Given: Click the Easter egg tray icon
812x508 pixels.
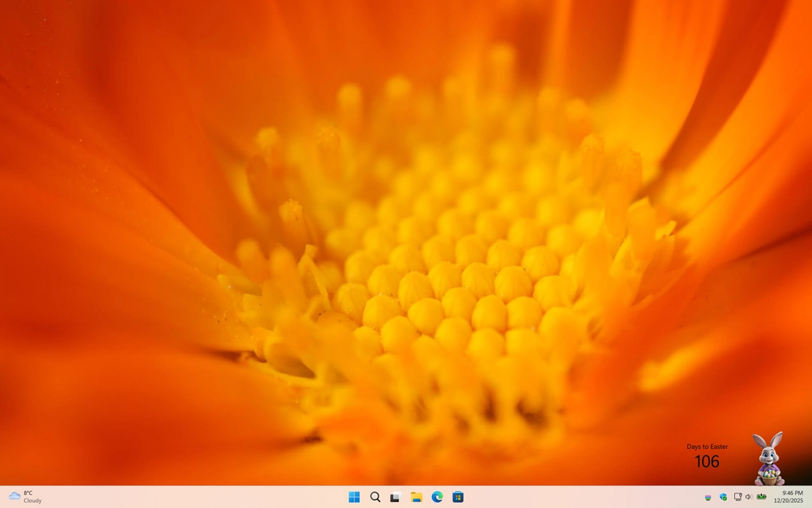Looking at the screenshot, I should click(708, 497).
